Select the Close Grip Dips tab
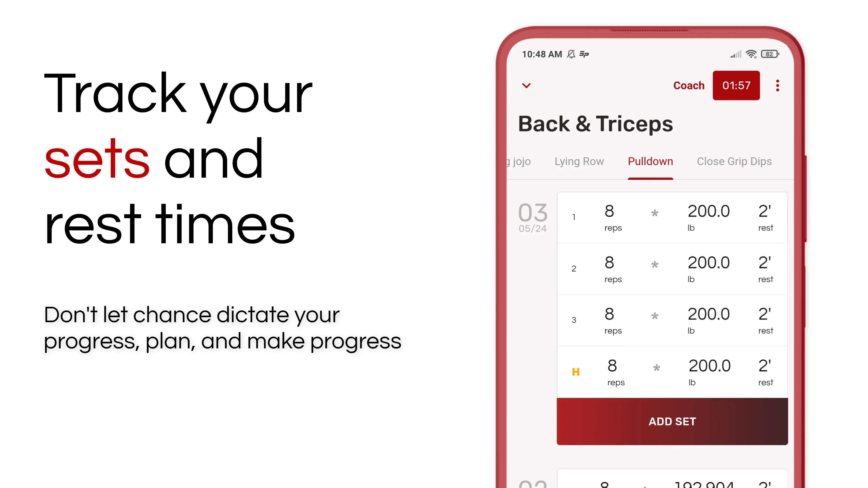Screen dimensions: 868x488 coord(734,161)
